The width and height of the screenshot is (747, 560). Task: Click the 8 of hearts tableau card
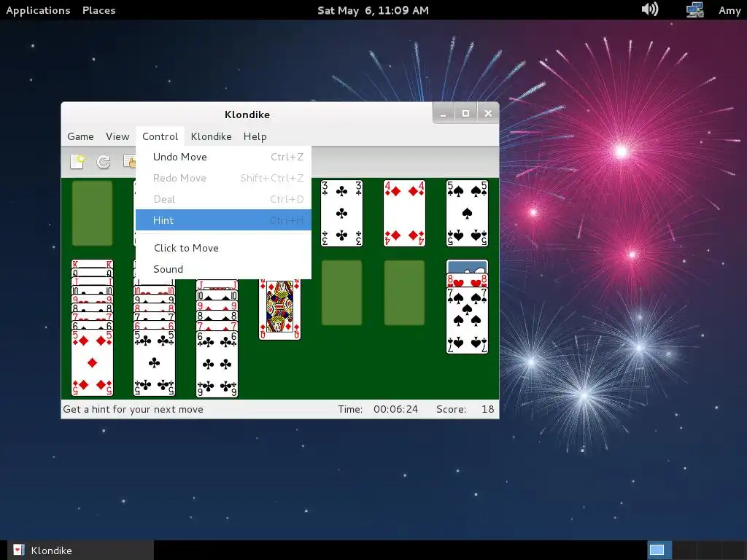(x=467, y=280)
